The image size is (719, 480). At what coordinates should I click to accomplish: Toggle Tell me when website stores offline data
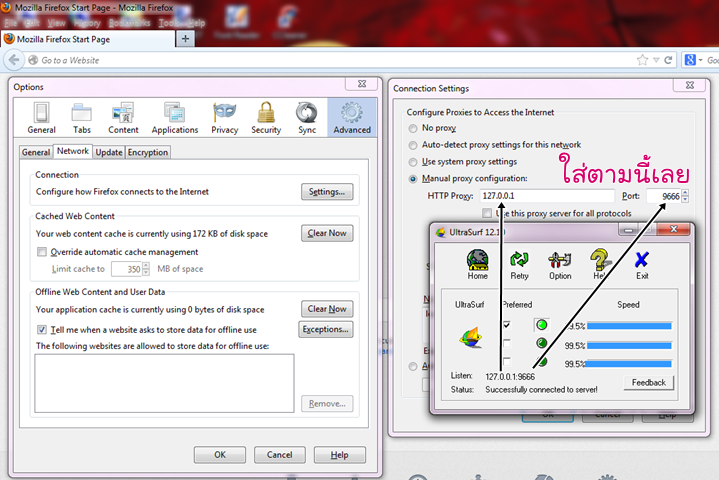tap(42, 330)
